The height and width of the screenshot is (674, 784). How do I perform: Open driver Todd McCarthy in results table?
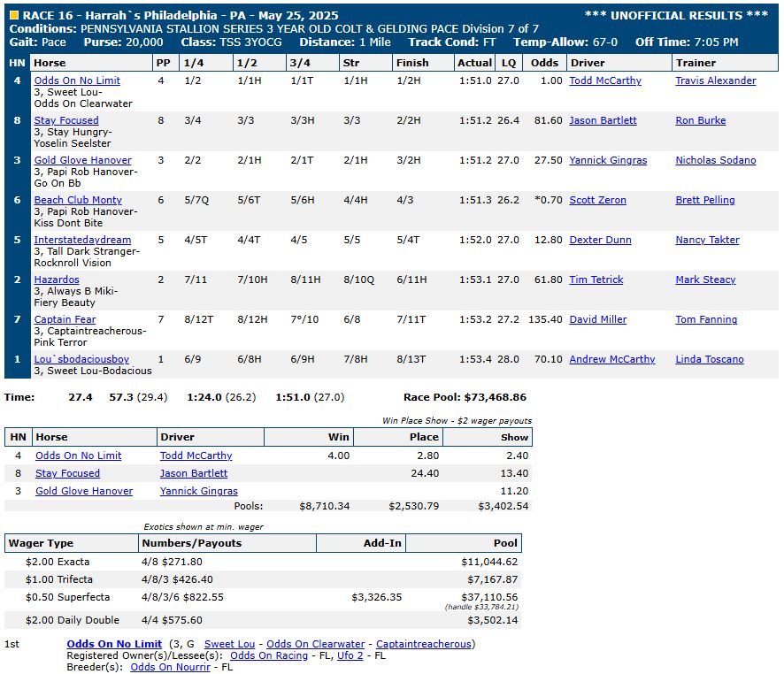(605, 80)
